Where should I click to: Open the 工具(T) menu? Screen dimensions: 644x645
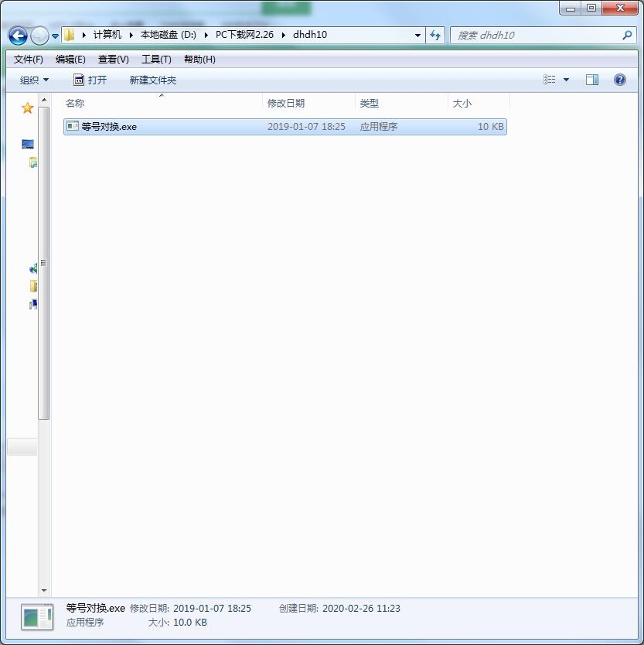[x=156, y=60]
